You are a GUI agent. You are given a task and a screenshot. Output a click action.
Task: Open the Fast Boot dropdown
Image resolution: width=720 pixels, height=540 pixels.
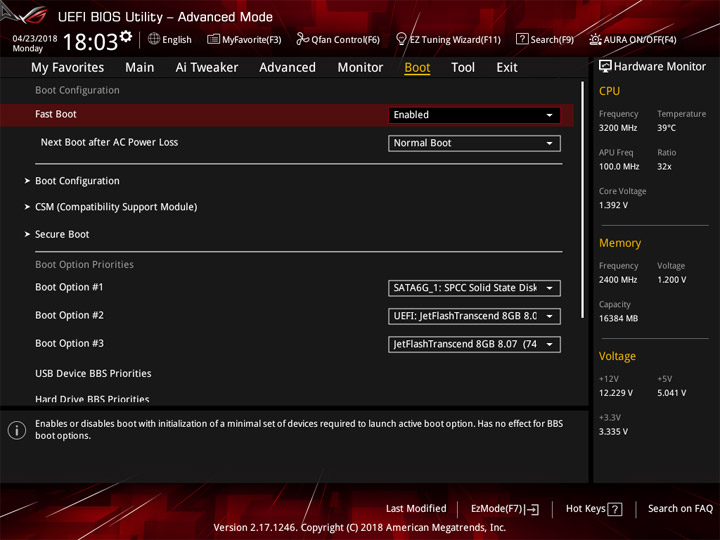pyautogui.click(x=474, y=115)
